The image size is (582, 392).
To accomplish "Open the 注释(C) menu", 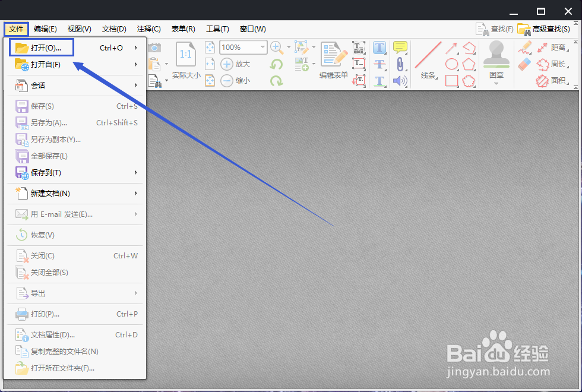I will (148, 29).
